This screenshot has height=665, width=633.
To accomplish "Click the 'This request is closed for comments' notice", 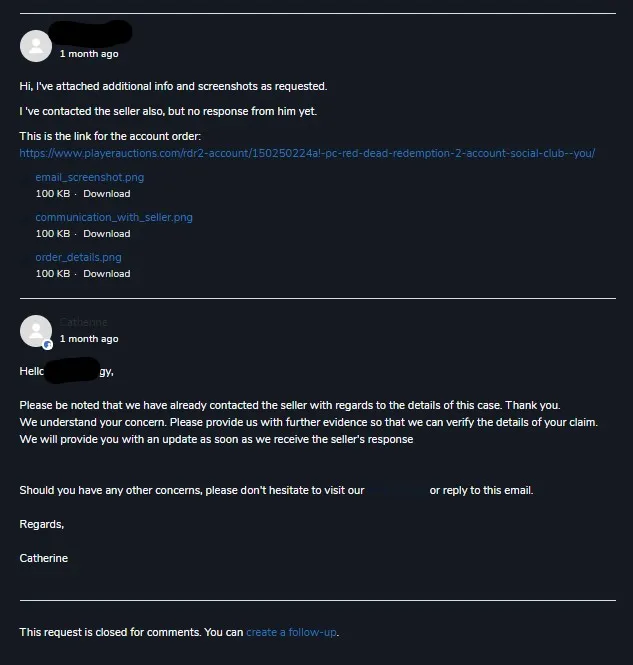I will [x=130, y=632].
